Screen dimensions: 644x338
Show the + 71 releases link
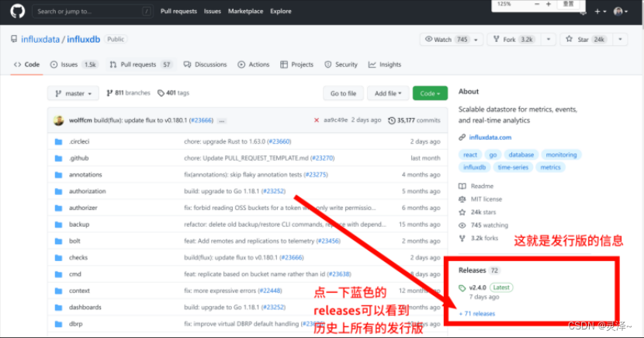pyautogui.click(x=477, y=314)
